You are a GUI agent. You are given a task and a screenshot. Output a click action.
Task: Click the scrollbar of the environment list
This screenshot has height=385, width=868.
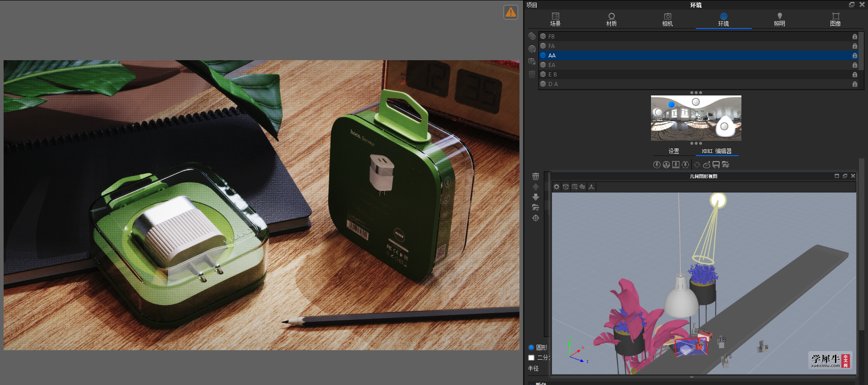(x=861, y=51)
